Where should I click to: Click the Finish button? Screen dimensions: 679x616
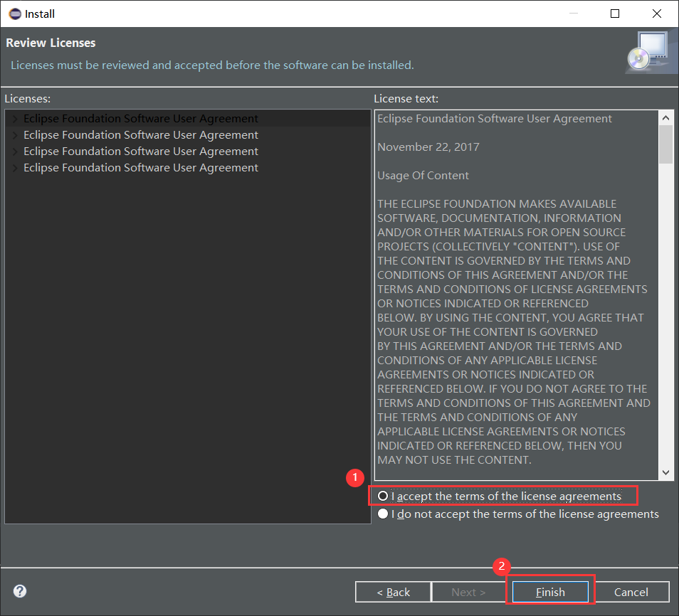point(550,592)
